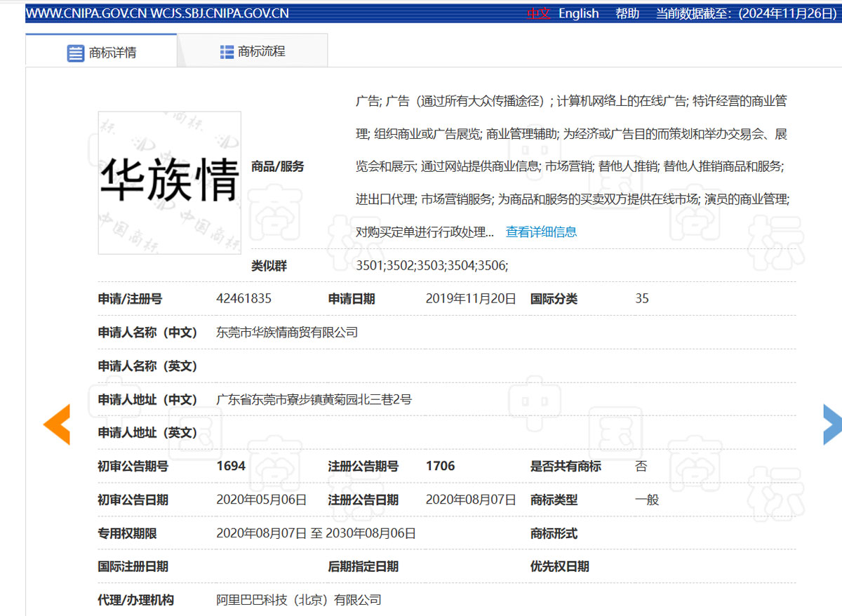Click registration announcement issue number 1706
The image size is (842, 616).
click(x=440, y=466)
